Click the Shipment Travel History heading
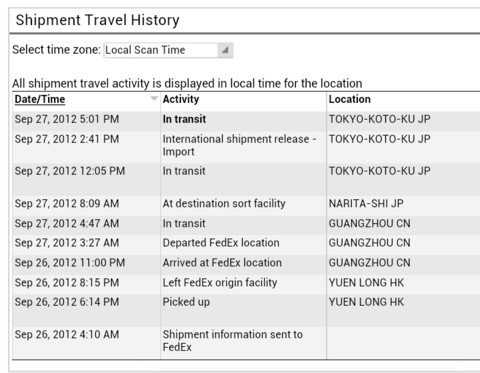This screenshot has width=480, height=373. coord(97,20)
